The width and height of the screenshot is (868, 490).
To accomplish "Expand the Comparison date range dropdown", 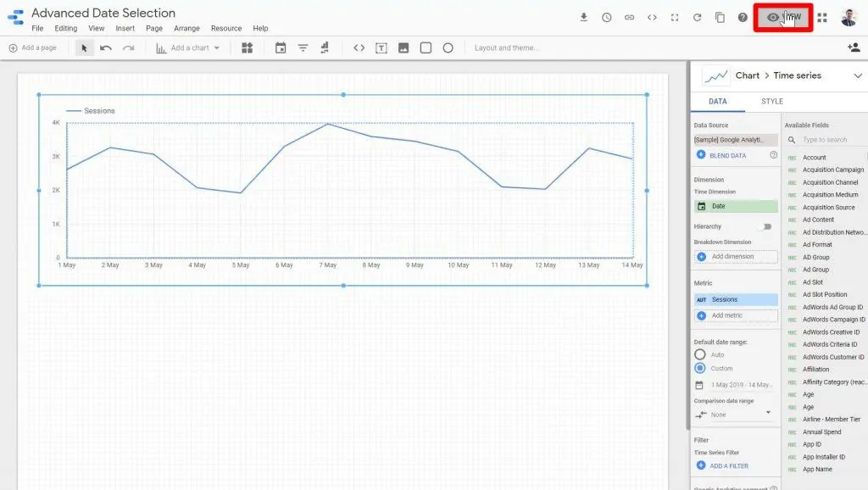I will (734, 414).
